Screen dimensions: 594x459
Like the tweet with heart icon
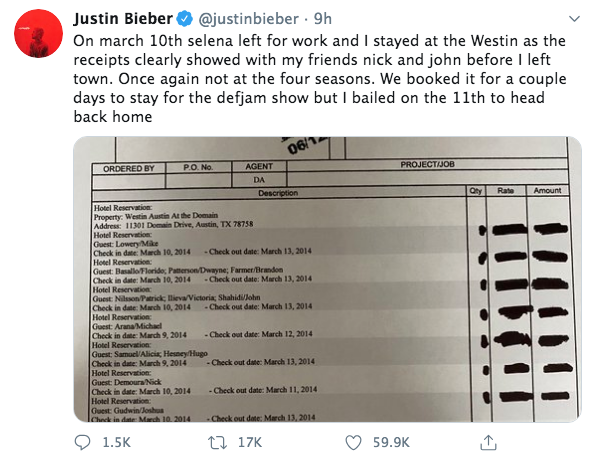tap(353, 442)
